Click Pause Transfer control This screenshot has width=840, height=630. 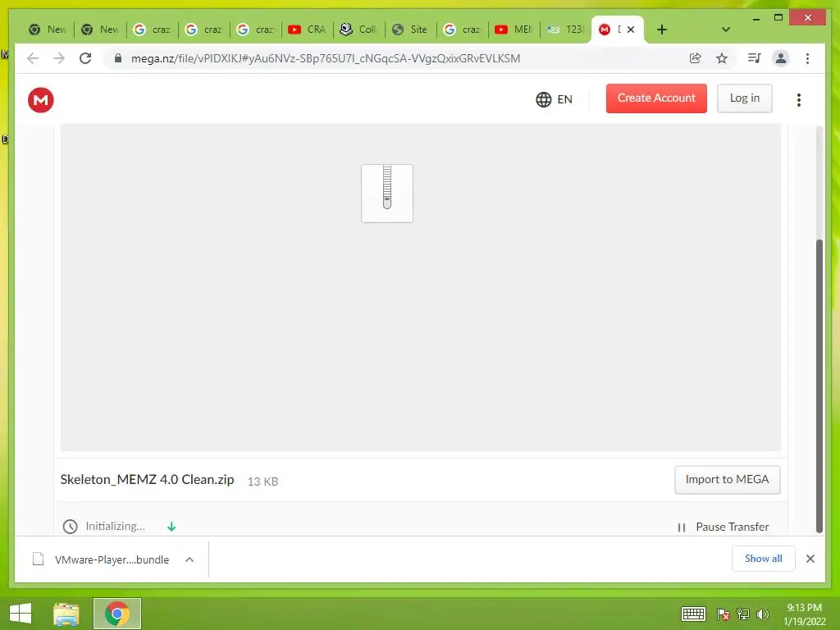(724, 527)
